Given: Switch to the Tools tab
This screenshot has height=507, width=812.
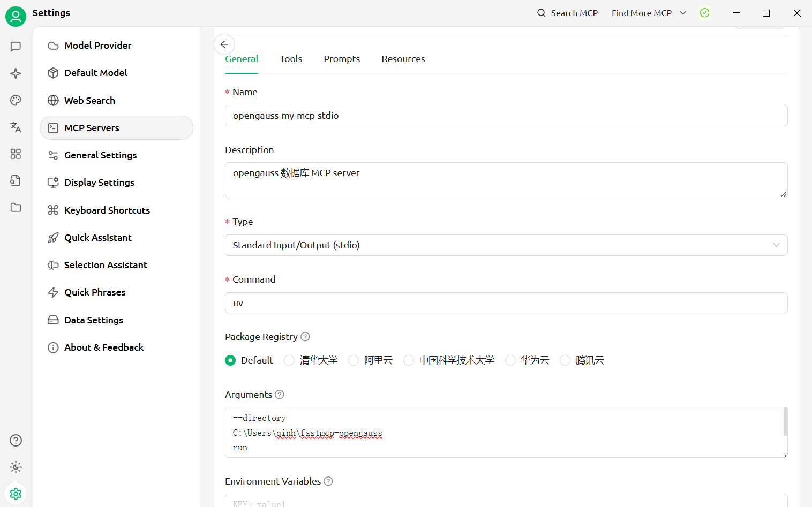Looking at the screenshot, I should tap(291, 59).
